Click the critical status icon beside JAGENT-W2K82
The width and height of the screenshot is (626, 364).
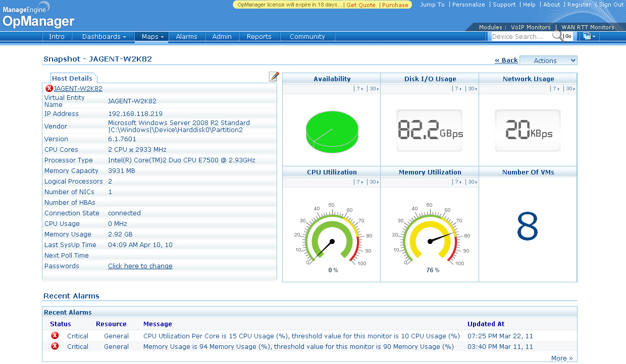(49, 89)
